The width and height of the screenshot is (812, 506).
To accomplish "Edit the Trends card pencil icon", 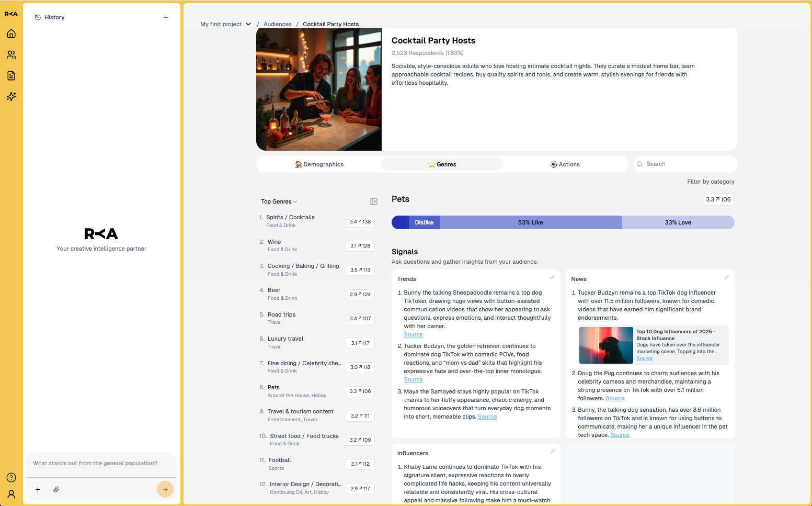I will (x=552, y=277).
